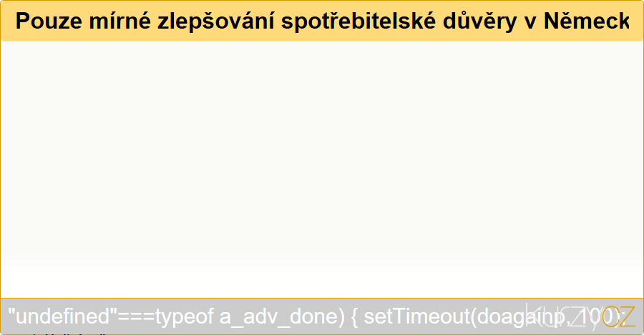This screenshot has height=335, width=644.
Task: Click 'setTimeout' in the footer text
Action: tap(417, 316)
